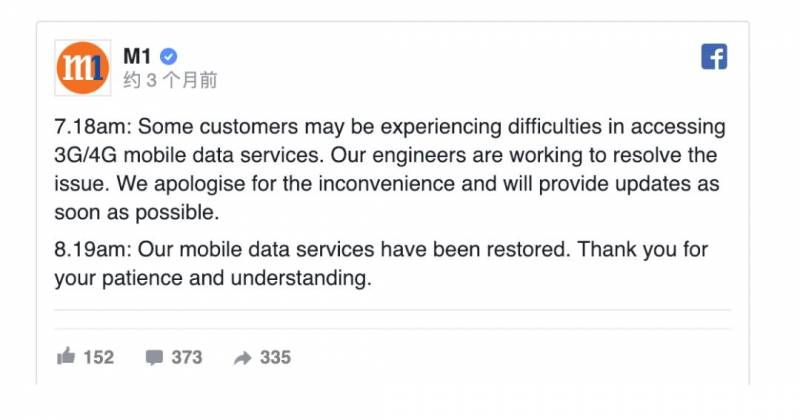800x420 pixels.
Task: View the 152 likes count
Action: [x=98, y=357]
